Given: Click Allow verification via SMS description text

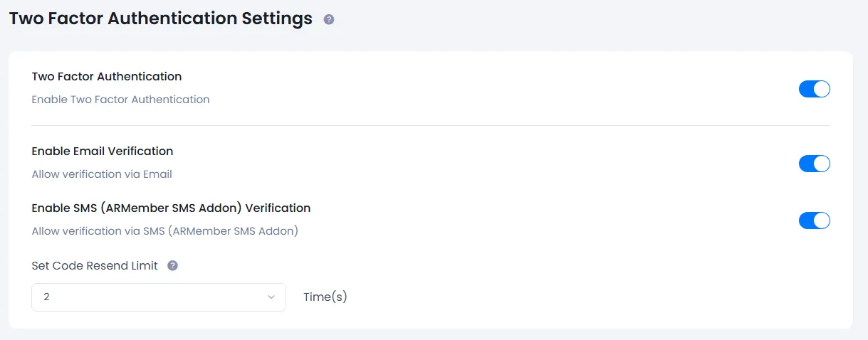Looking at the screenshot, I should click(164, 231).
